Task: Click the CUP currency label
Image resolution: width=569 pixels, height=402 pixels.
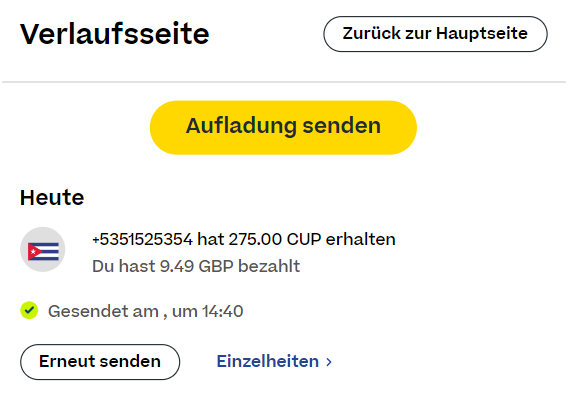Action: pyautogui.click(x=304, y=239)
